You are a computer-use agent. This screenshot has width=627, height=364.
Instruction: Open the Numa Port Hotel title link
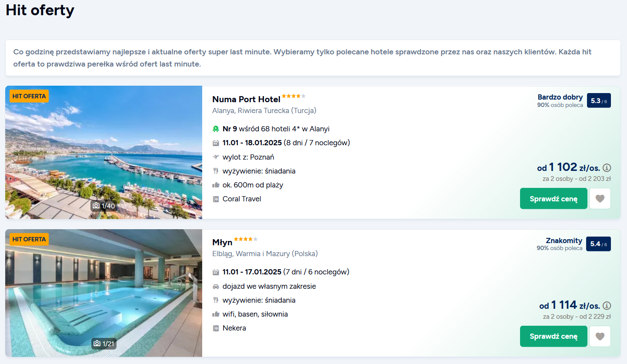click(x=246, y=100)
